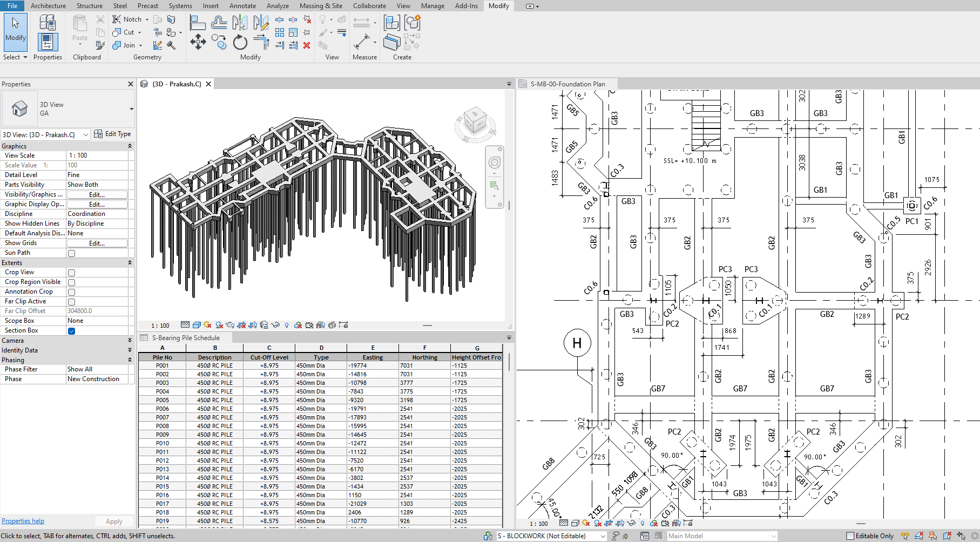The height and width of the screenshot is (542, 980).
Task: Close the {3D - Prakash.C} view tab
Action: [208, 84]
